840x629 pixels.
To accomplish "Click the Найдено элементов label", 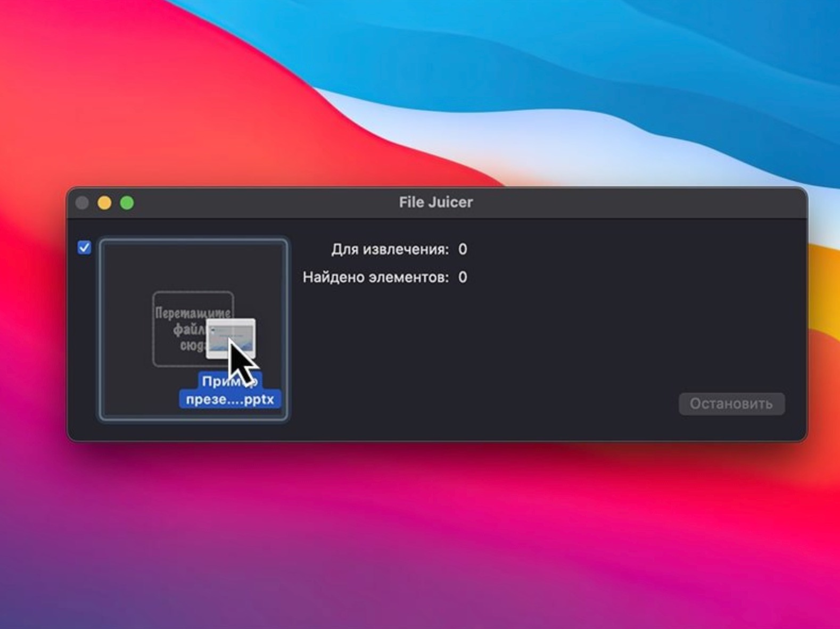I will (x=375, y=277).
